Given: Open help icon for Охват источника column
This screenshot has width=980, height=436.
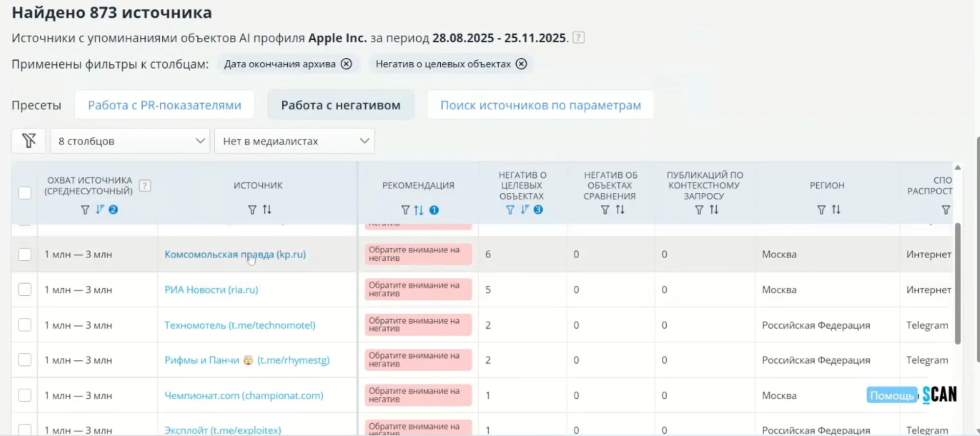Looking at the screenshot, I should click(x=145, y=186).
